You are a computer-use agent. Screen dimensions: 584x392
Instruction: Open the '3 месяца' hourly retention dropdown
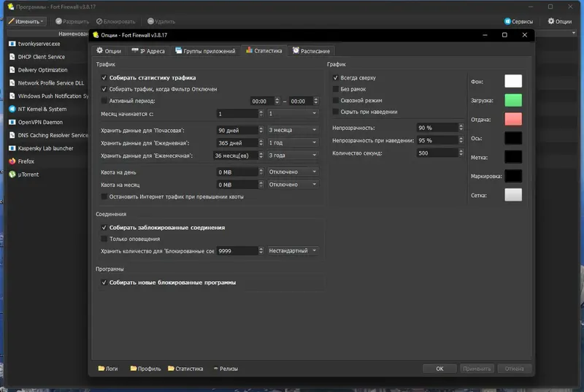point(293,130)
